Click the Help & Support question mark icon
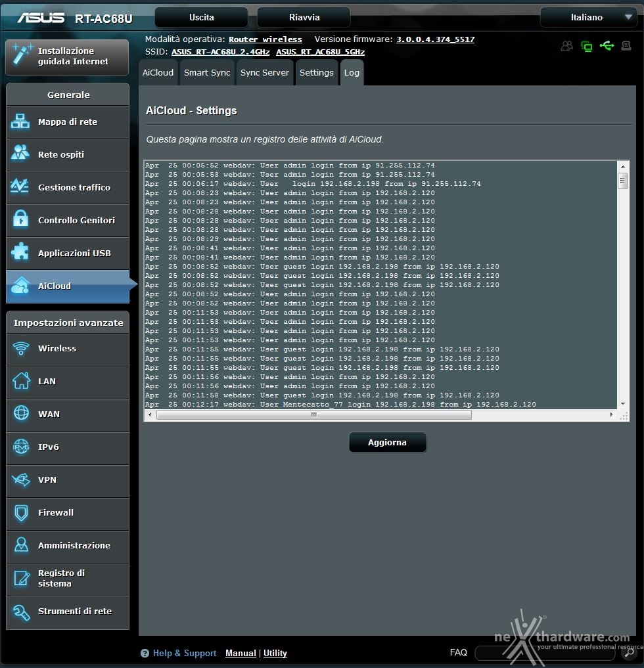 [145, 653]
